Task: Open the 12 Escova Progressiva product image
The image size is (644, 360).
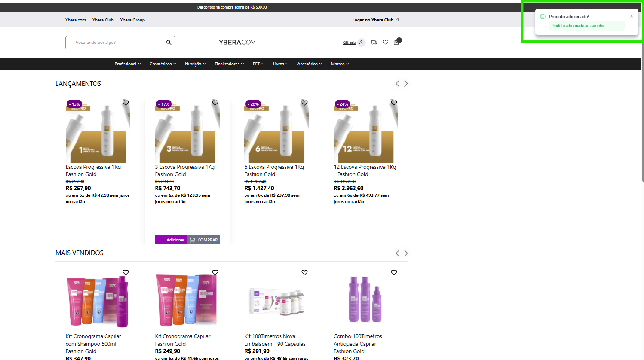Action: 366,131
